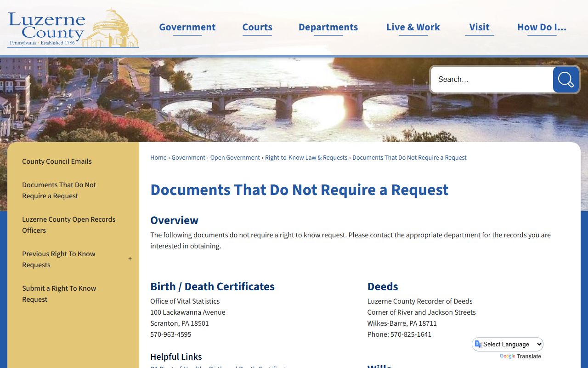Click 100 Lackawanna Avenue address line
The width and height of the screenshot is (588, 368).
click(187, 312)
